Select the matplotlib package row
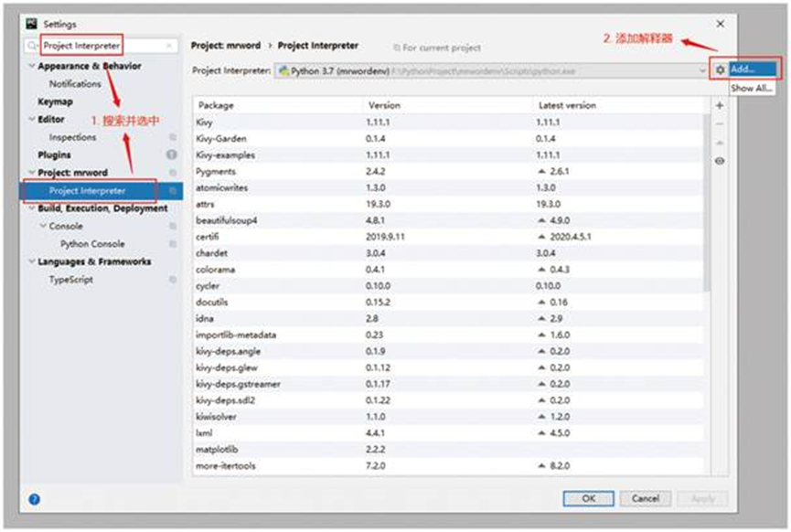The width and height of the screenshot is (791, 532). 448,450
